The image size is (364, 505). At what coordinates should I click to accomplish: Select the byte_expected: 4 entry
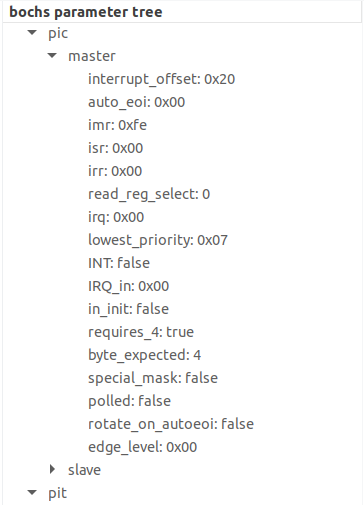[144, 355]
